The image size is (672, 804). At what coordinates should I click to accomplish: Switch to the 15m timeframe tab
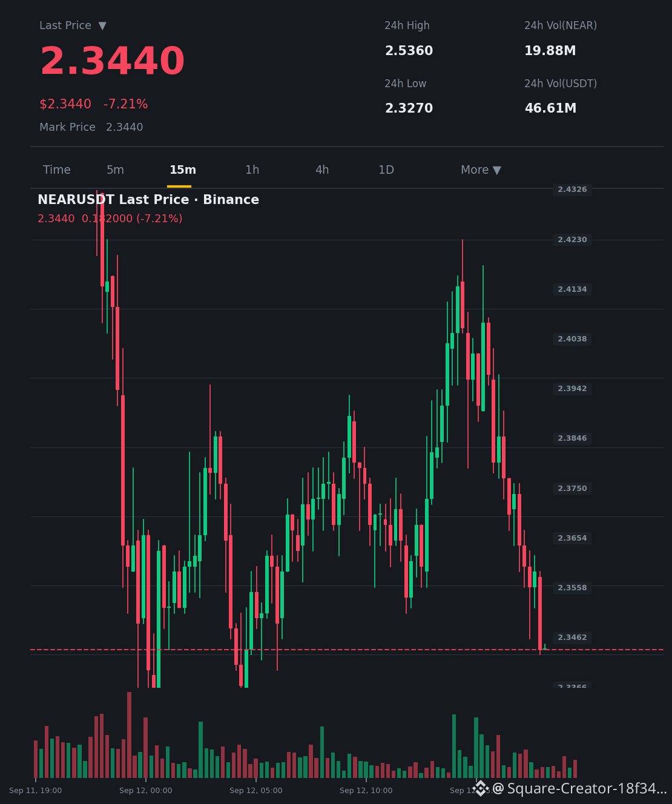tap(183, 170)
